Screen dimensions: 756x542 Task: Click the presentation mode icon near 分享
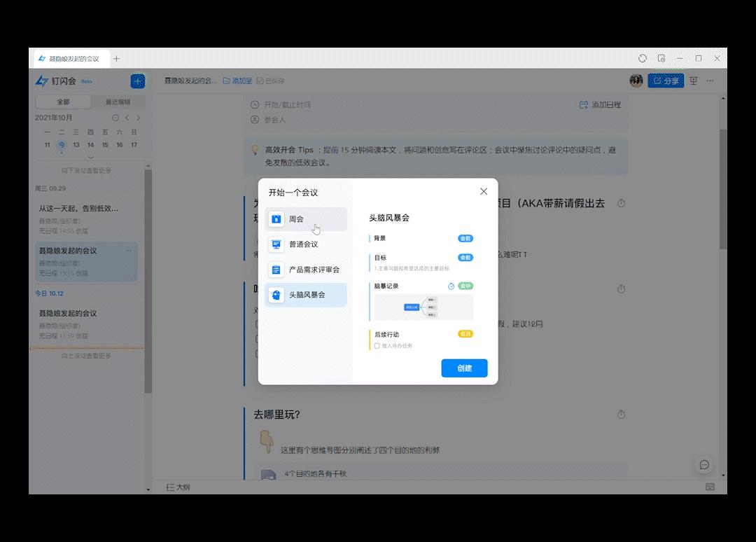tap(693, 81)
